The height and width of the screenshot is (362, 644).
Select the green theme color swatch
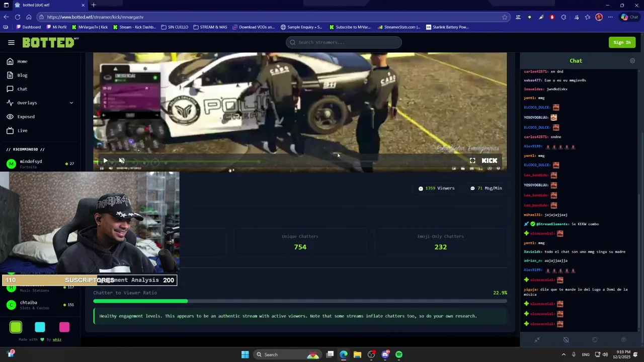(x=16, y=328)
